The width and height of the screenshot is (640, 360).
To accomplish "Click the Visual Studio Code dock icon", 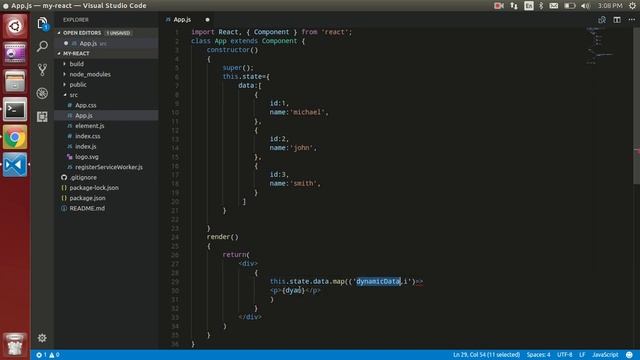I will [15, 165].
